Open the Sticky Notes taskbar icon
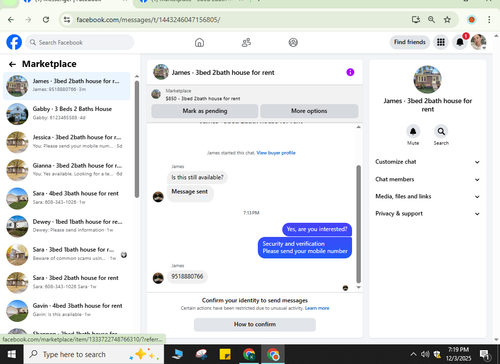The width and height of the screenshot is (500, 364). click(225, 354)
